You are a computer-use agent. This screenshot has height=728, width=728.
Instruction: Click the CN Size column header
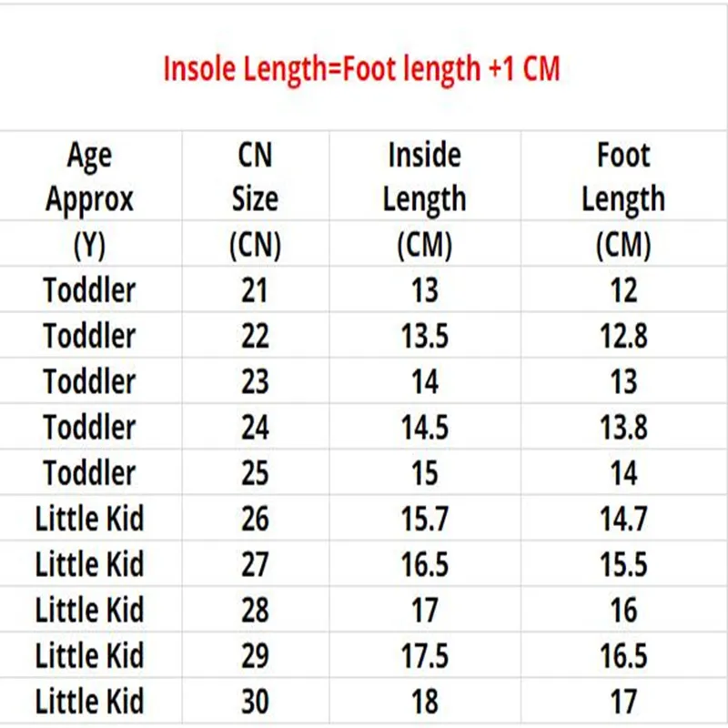point(255,199)
